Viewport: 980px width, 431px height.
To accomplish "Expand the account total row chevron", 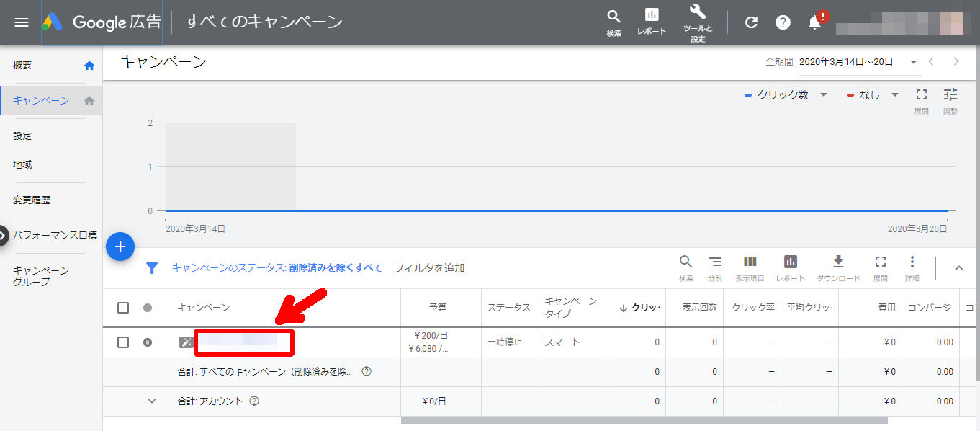I will [x=151, y=401].
